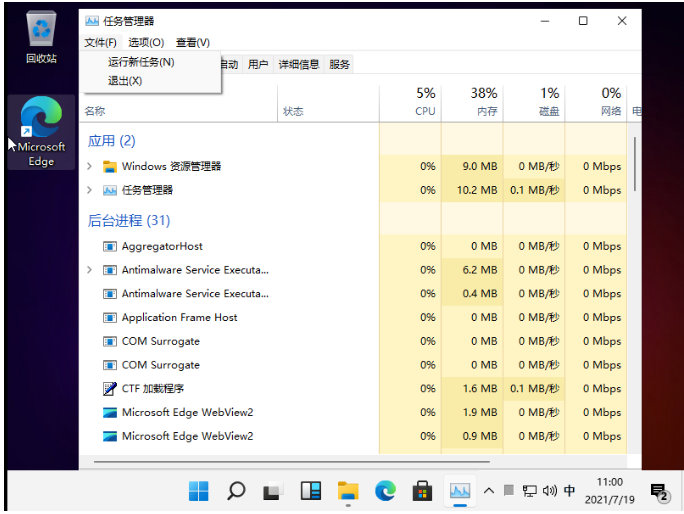
Task: Select 退出(X) in the open menu
Action: 125,81
